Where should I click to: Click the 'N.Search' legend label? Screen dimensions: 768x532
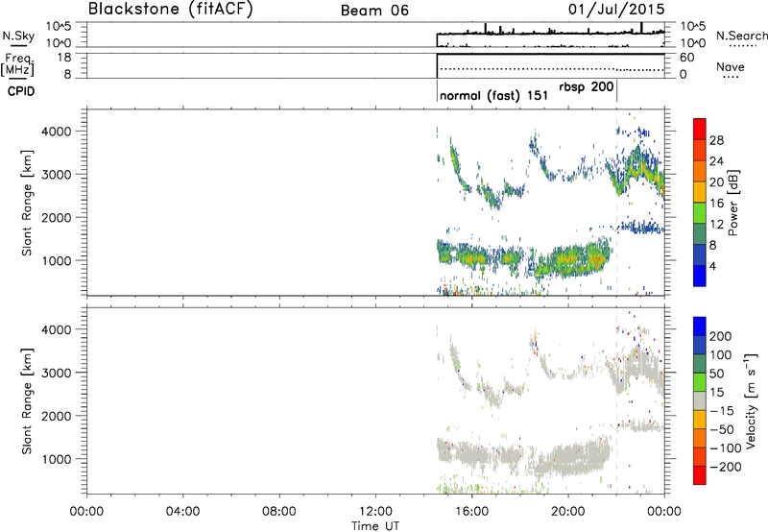pos(741,36)
